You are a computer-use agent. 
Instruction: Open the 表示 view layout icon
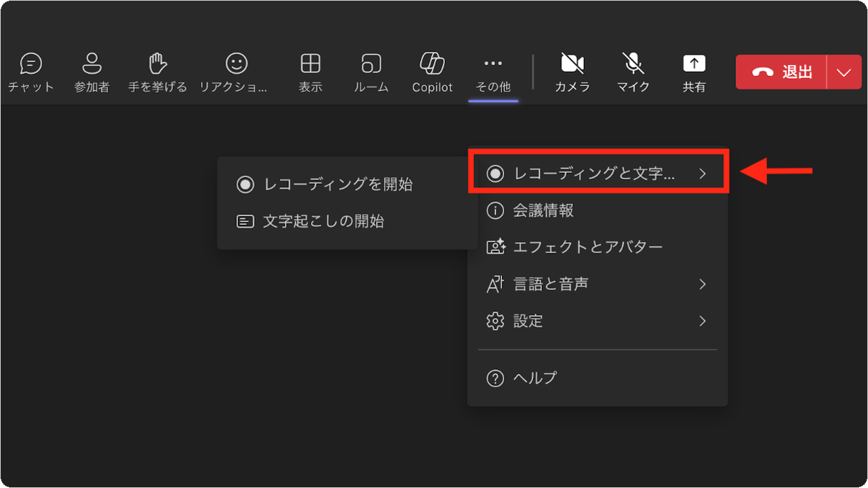(311, 64)
